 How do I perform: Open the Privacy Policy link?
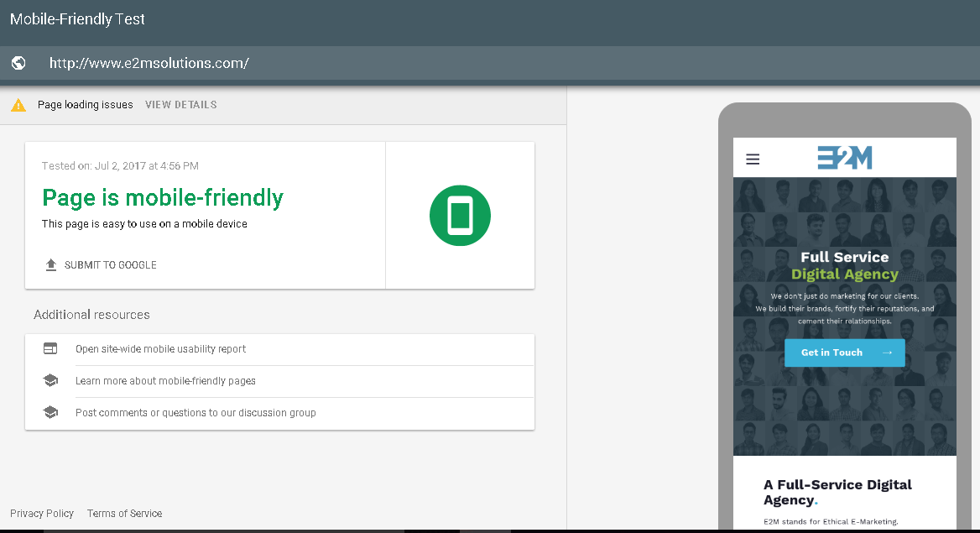click(42, 513)
